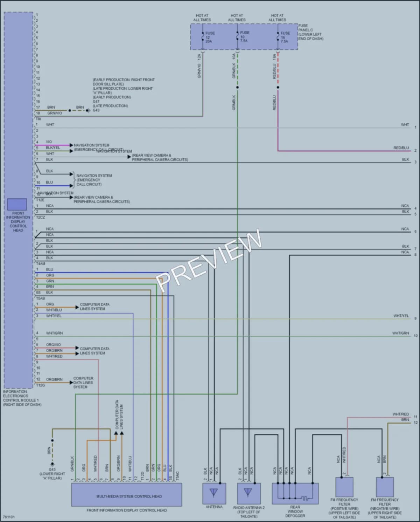This screenshot has width=420, height=522.
Task: Click connector label T12G
Action: [40, 385]
